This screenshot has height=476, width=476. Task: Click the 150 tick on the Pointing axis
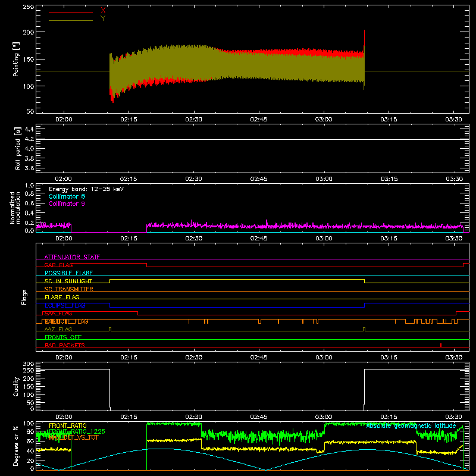pos(28,59)
